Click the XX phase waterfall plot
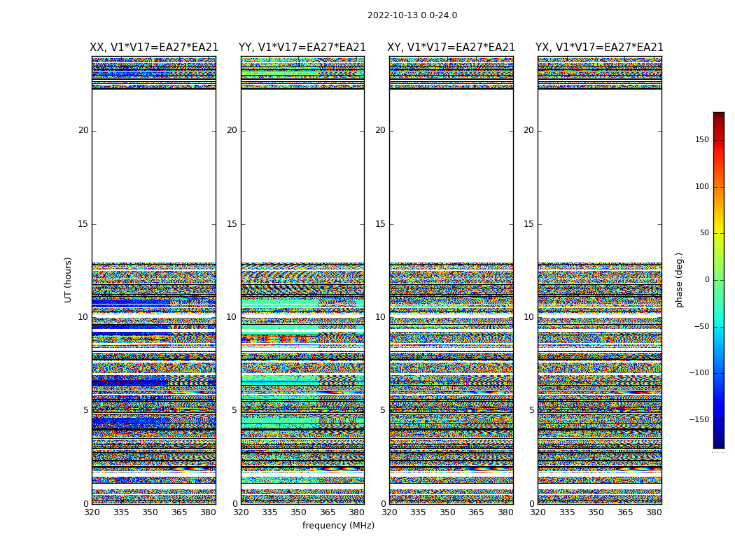This screenshot has width=735, height=560. click(x=154, y=280)
